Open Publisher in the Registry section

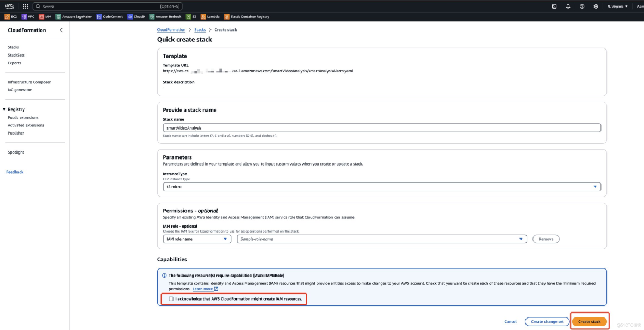(16, 133)
